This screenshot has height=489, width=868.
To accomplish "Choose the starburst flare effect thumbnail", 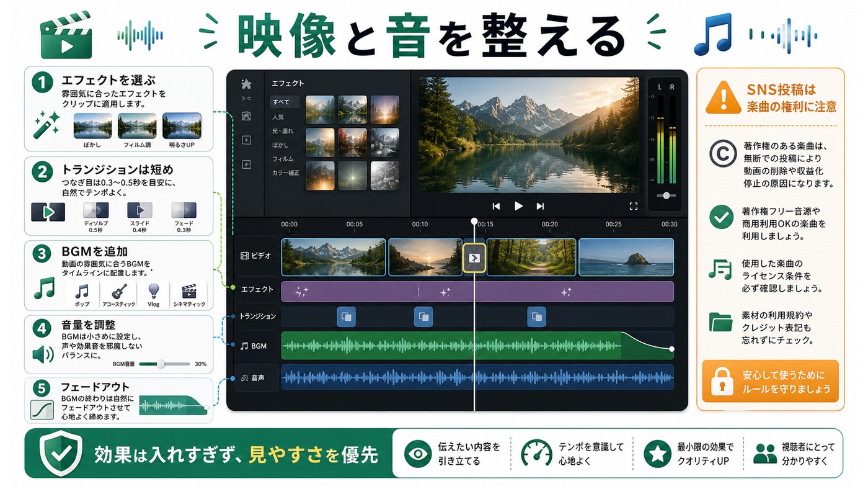I will click(x=352, y=176).
